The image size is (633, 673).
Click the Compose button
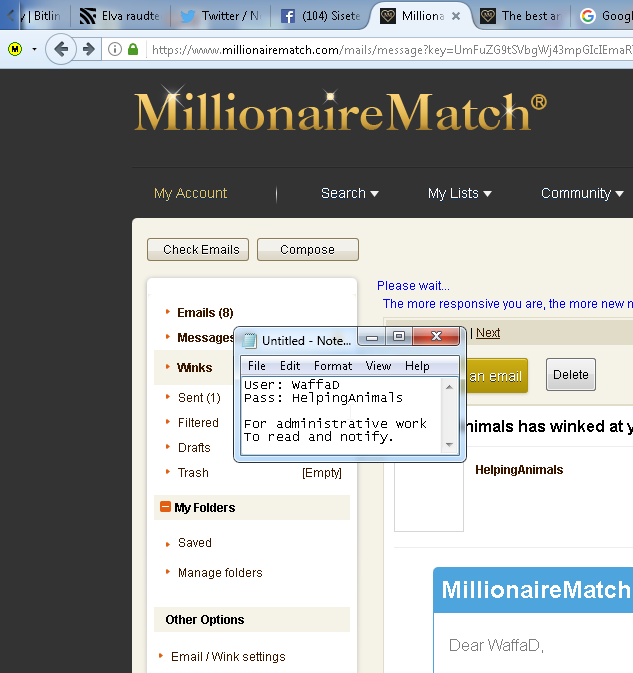point(308,249)
